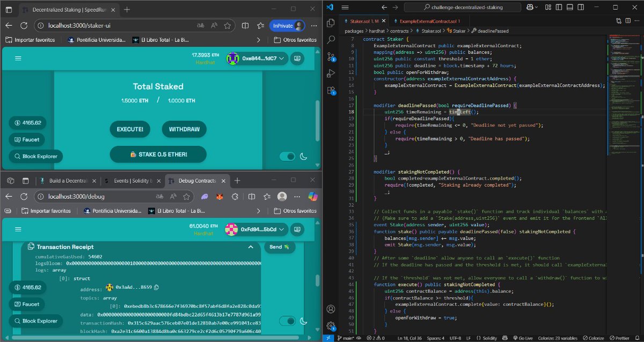644x342 pixels.
Task: Click the VS Code command center search box
Action: click(463, 8)
